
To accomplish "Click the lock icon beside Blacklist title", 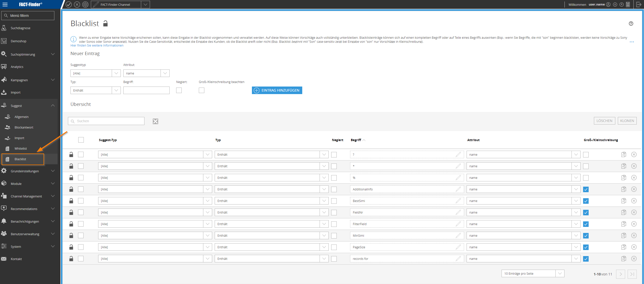I will [x=105, y=23].
